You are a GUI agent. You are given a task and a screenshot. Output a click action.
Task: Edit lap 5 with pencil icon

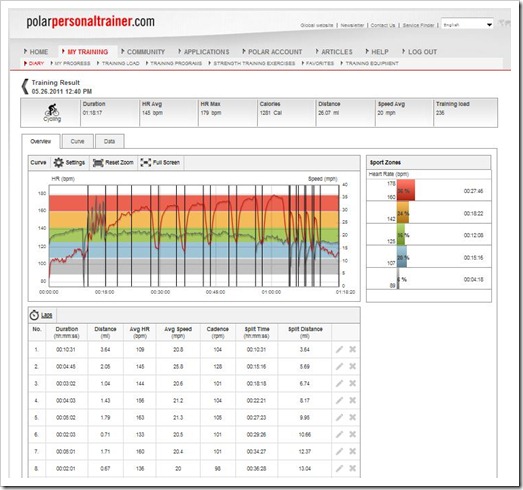[x=339, y=417]
